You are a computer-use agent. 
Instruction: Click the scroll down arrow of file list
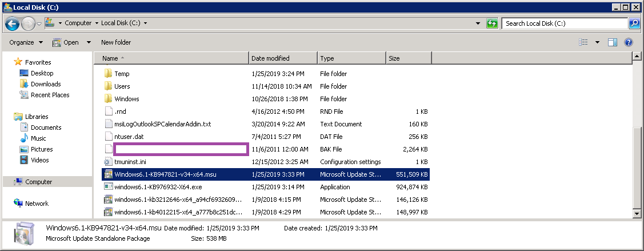pos(637,213)
